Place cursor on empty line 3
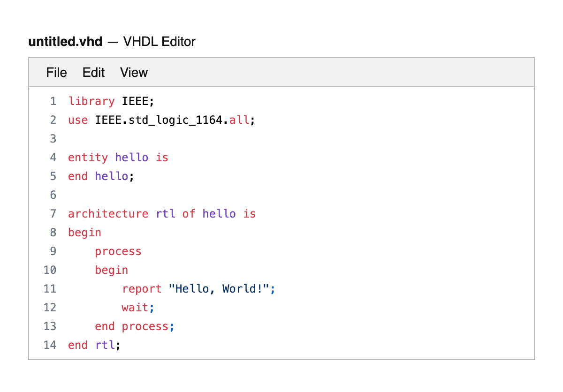This screenshot has height=392, width=563. [x=188, y=139]
